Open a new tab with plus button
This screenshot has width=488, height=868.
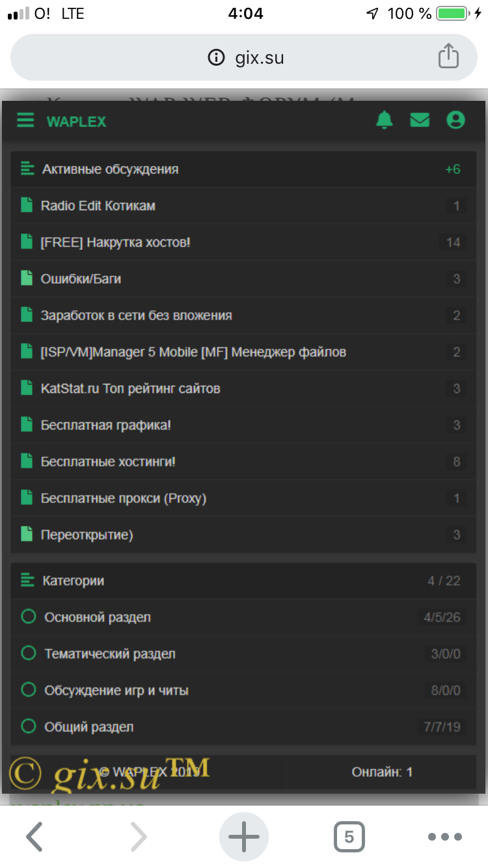point(243,837)
